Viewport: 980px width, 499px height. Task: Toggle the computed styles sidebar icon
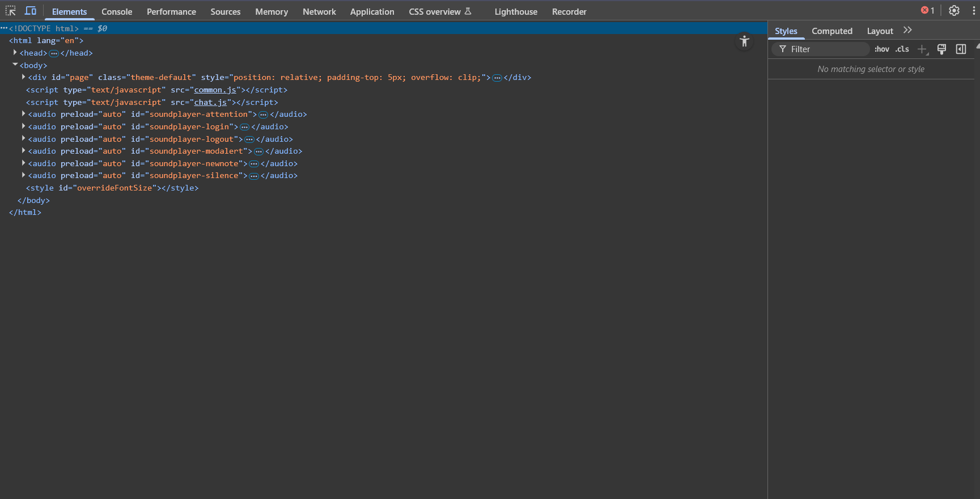[x=961, y=49]
